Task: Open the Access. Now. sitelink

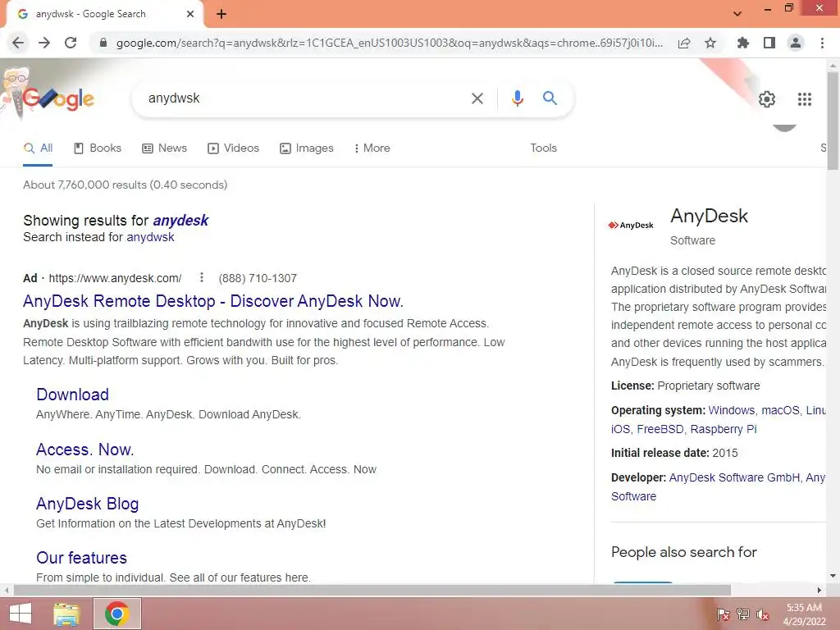Action: (85, 450)
